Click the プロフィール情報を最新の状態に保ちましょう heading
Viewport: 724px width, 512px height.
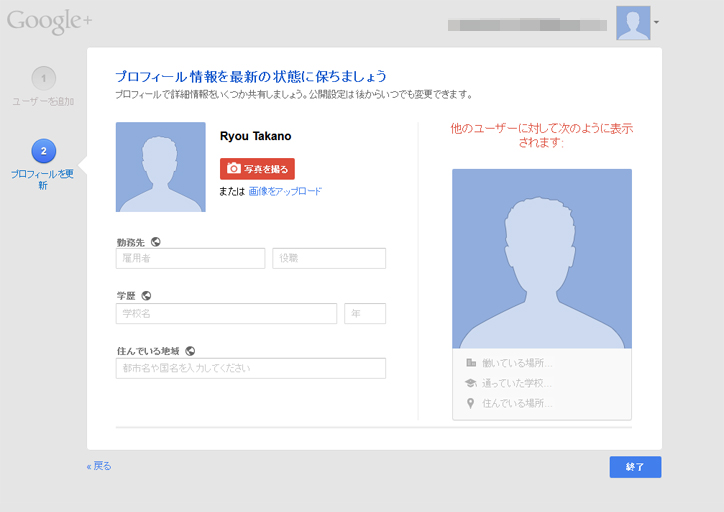click(251, 77)
